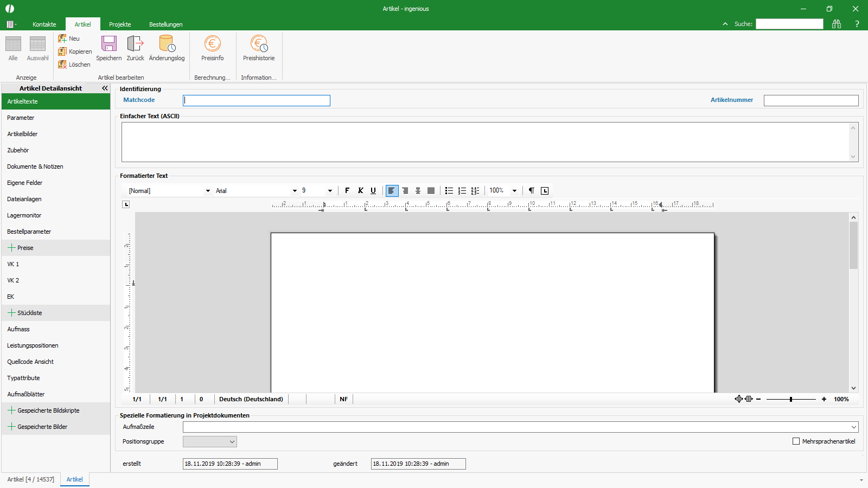868x488 pixels.
Task: Click the Auswahl selection view icon
Action: [x=37, y=44]
